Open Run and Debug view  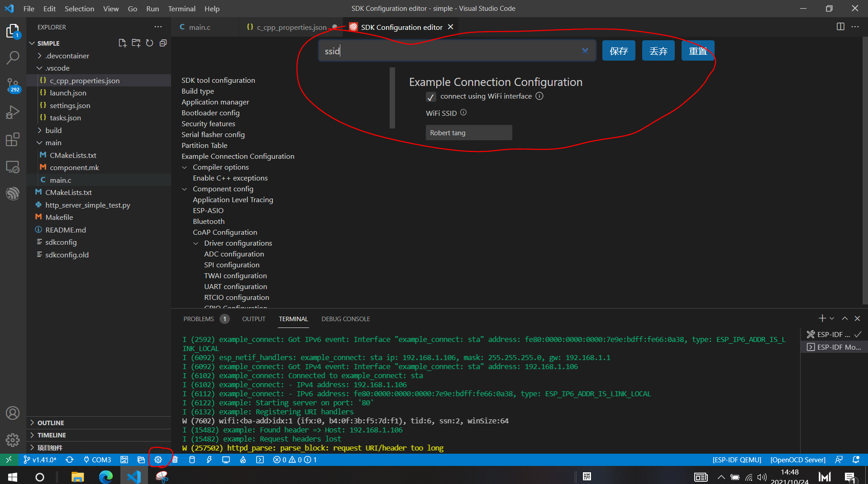[13, 112]
